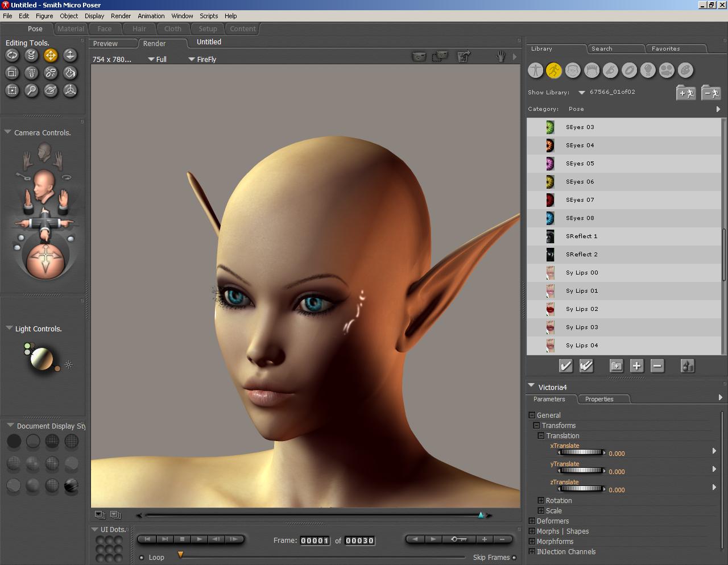
Task: Toggle the Loop playback option
Action: (x=142, y=558)
